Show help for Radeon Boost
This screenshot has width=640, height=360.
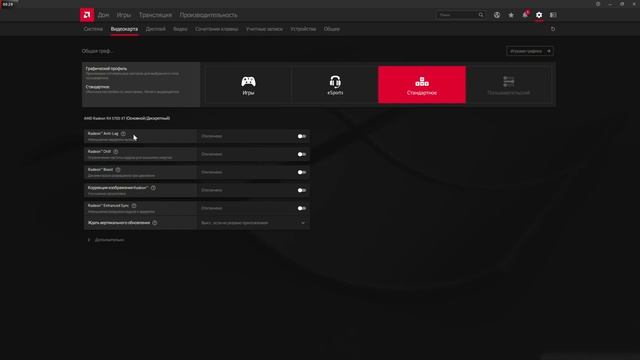pos(118,169)
